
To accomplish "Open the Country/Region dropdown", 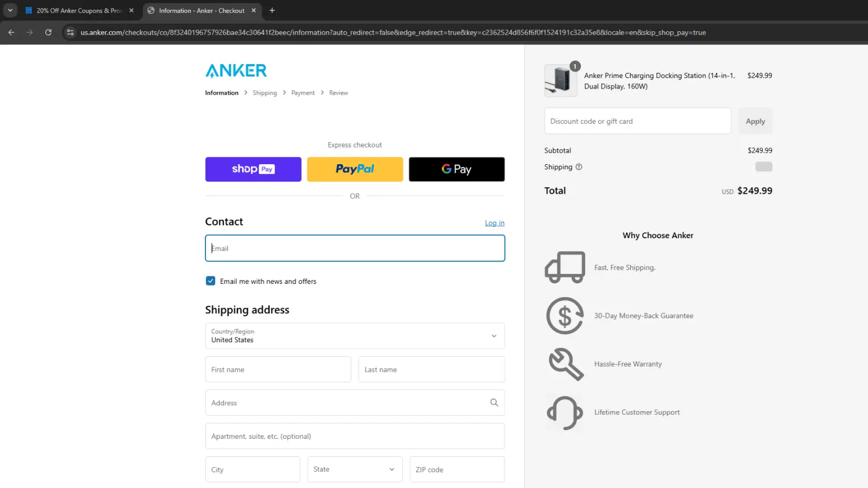I will (355, 336).
